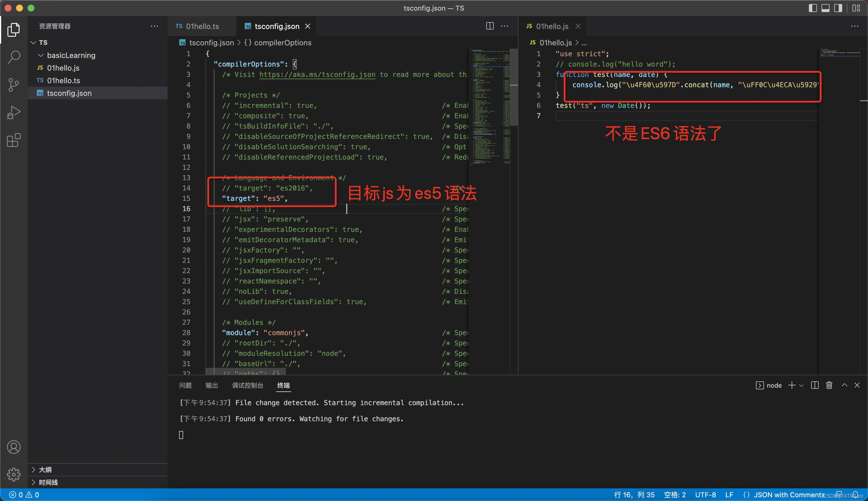Open the Source Control view
Image resolution: width=868 pixels, height=501 pixels.
(14, 85)
